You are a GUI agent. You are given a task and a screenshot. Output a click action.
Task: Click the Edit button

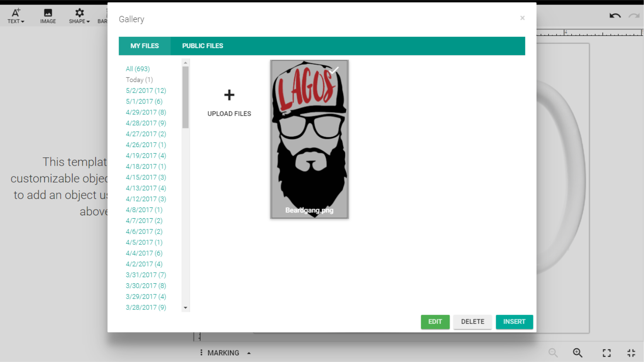pyautogui.click(x=435, y=322)
